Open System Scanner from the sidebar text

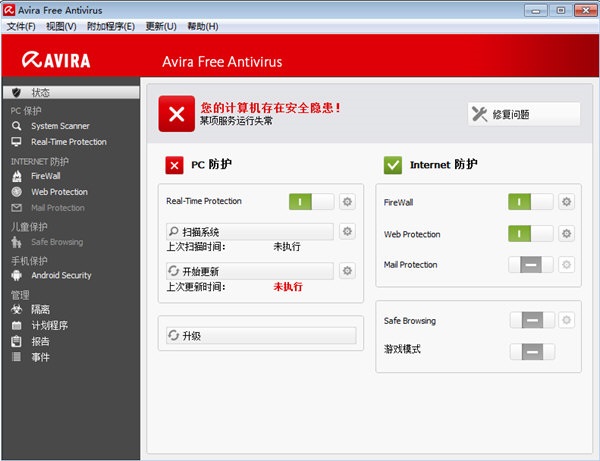pos(60,126)
